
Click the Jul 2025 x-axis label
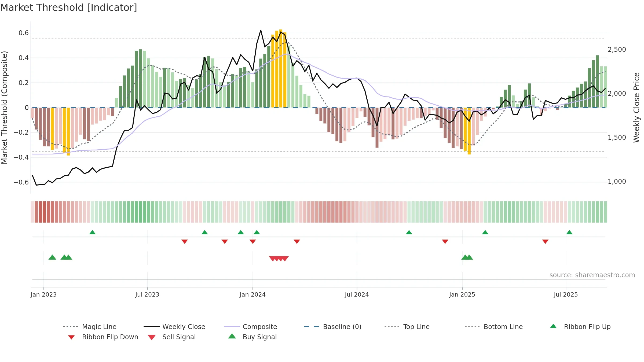point(566,295)
